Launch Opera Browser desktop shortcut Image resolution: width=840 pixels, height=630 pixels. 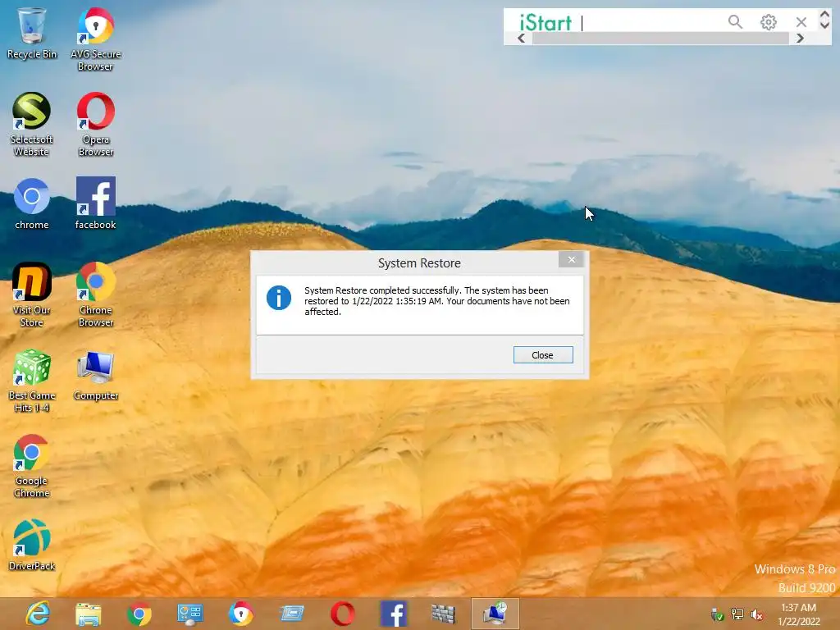pos(95,124)
